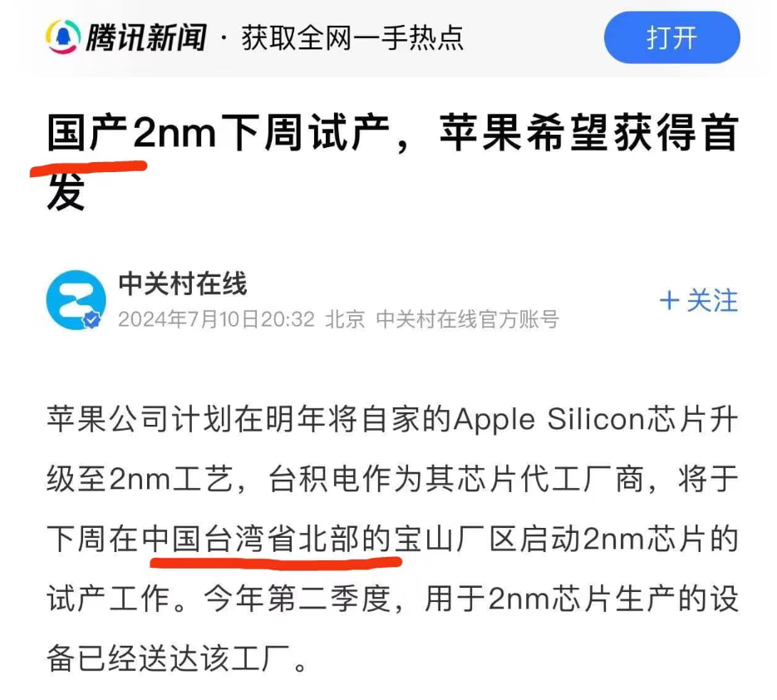Tap the Tencent News logo icon
Viewport: 777px width, 700px height.
[63, 37]
